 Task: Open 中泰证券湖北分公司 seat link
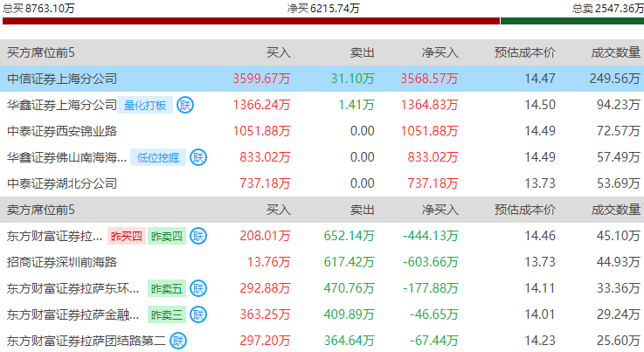tap(61, 183)
